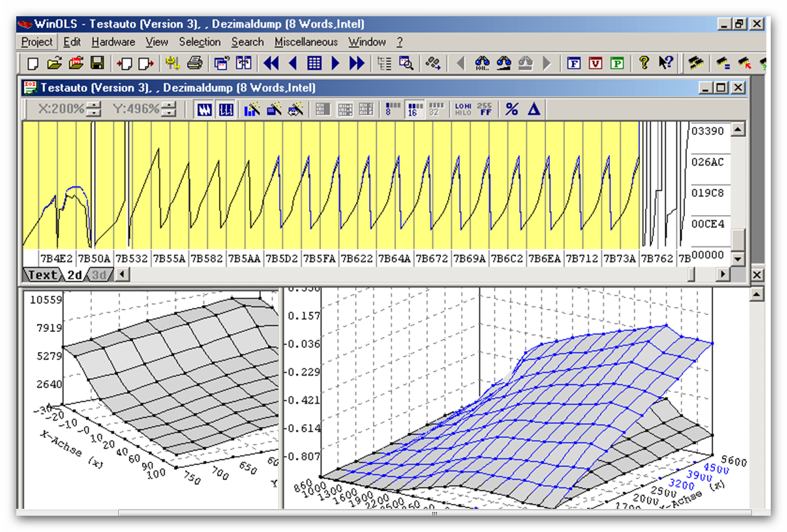Jump to next map with double right arrows
This screenshot has width=787, height=532.
357,63
